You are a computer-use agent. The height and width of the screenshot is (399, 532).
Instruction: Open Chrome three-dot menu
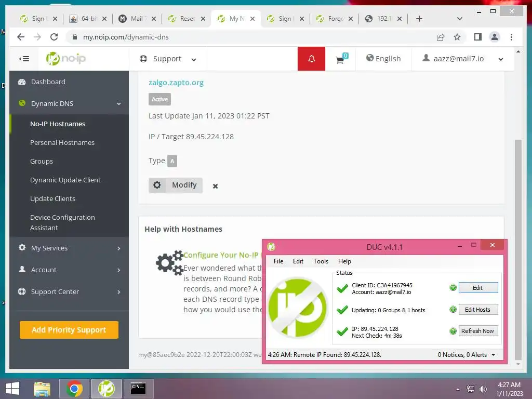coord(511,37)
